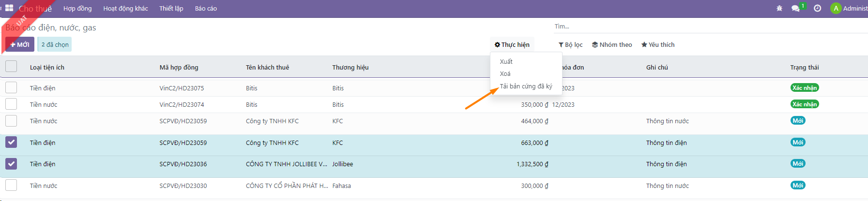Sort by Tên khách thuê column header

click(267, 67)
